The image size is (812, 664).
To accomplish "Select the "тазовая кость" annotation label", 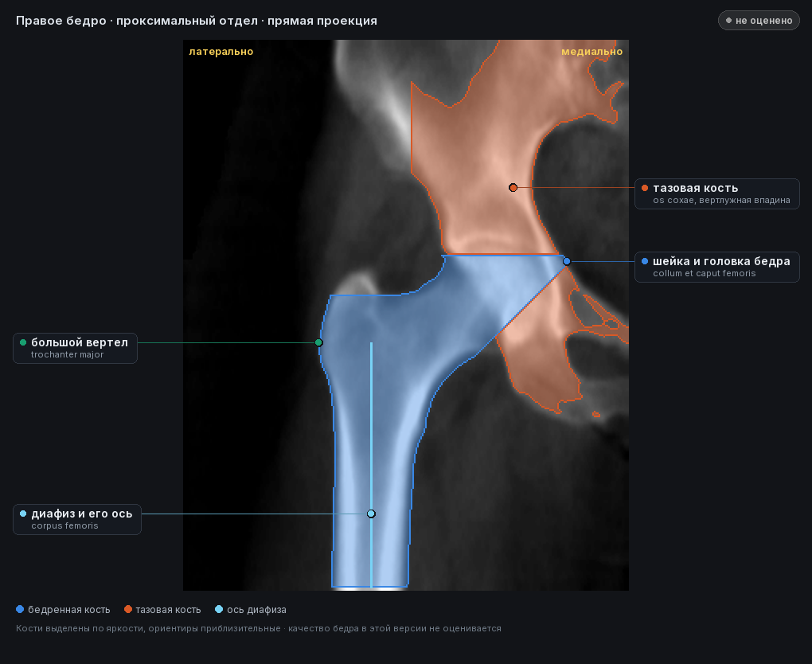I will [x=716, y=193].
